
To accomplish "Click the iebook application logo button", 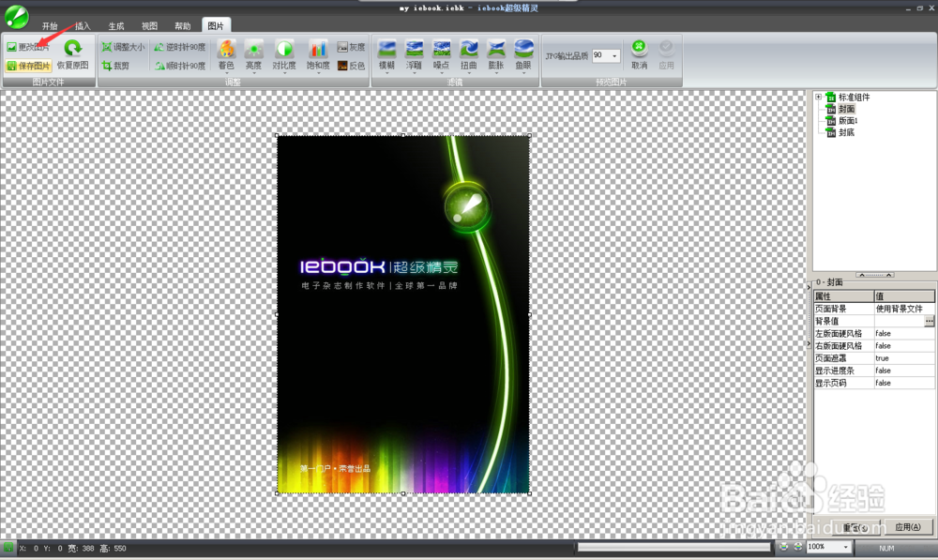I will [x=16, y=16].
